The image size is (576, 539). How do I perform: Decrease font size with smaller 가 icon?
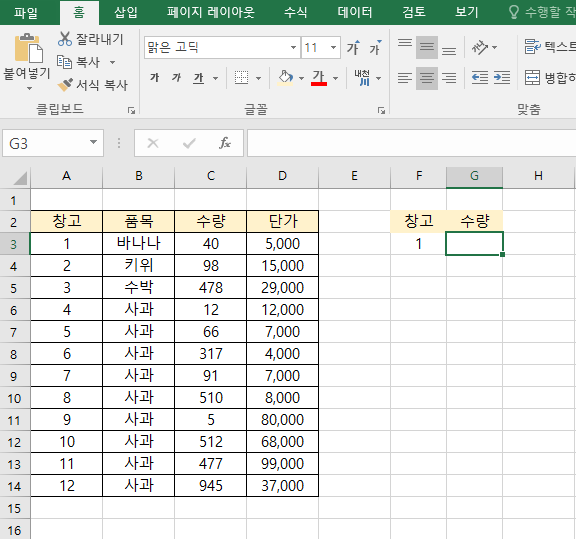375,48
